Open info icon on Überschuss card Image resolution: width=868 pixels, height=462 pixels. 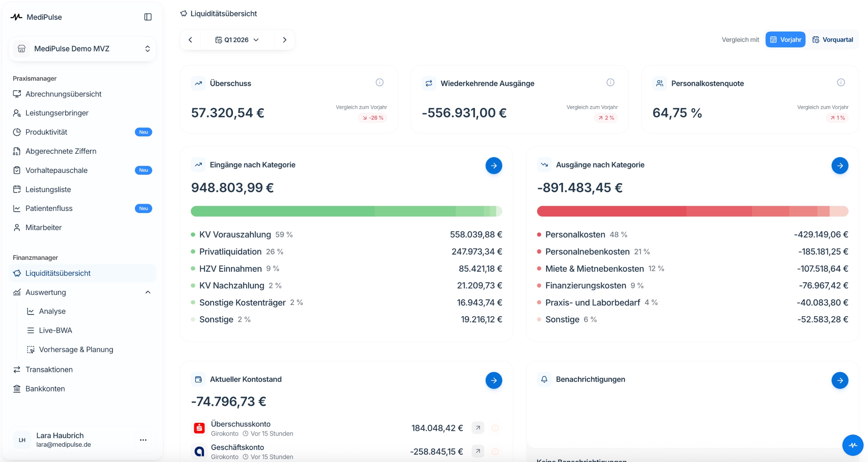pos(379,82)
